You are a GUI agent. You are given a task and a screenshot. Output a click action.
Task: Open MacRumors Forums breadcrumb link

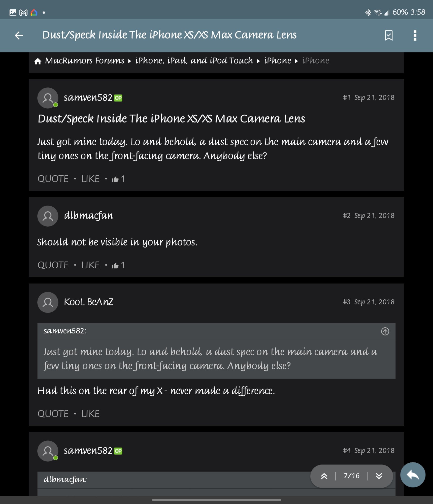pyautogui.click(x=85, y=61)
